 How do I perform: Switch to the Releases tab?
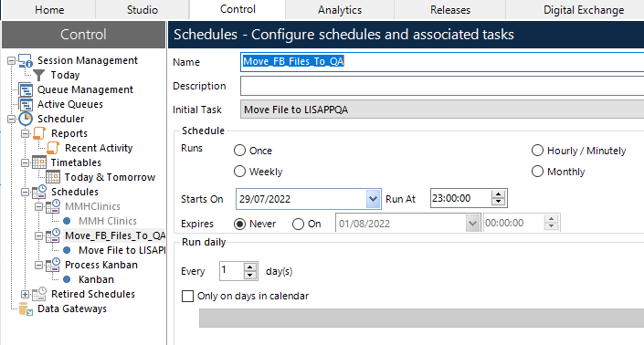(450, 10)
